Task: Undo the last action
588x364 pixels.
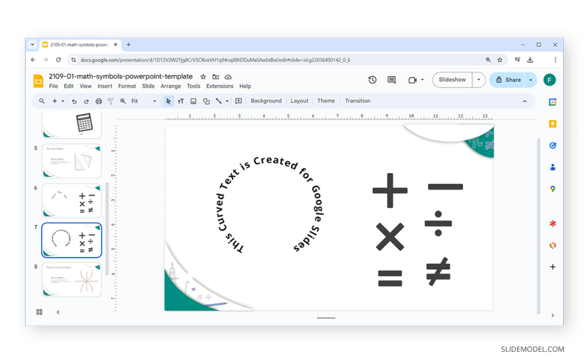Action: 74,101
